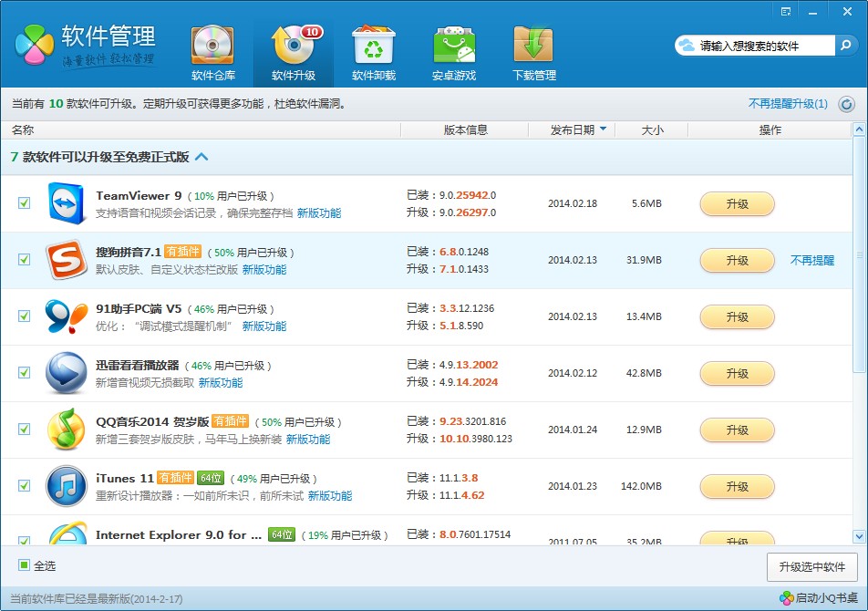
Task: Click the 软件管理 logo icon
Action: click(x=35, y=45)
